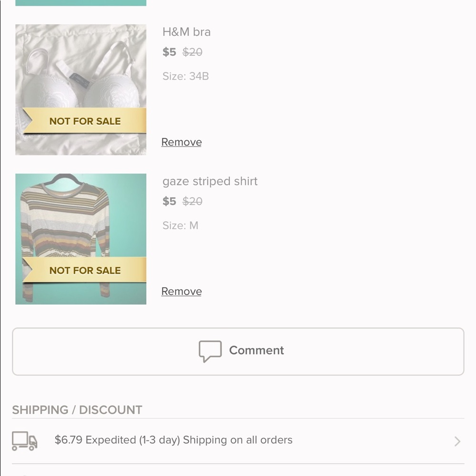Click the crossed-out $20 price for shirt
476x476 pixels.
(x=192, y=201)
